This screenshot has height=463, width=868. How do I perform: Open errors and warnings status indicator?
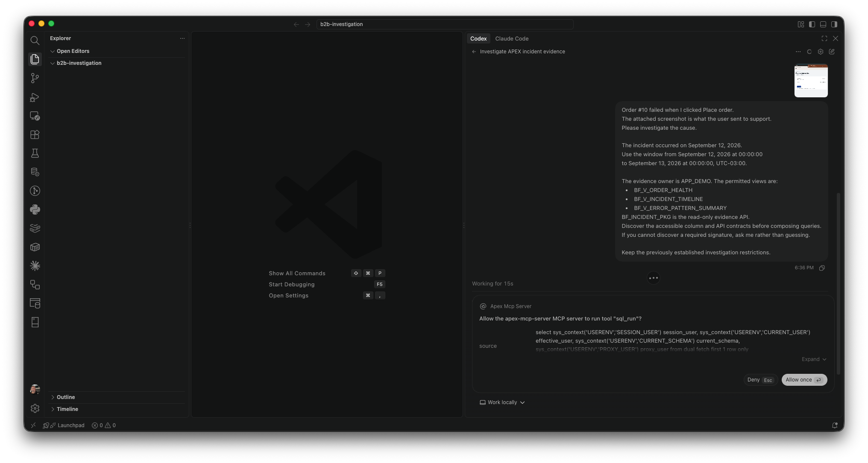[104, 425]
